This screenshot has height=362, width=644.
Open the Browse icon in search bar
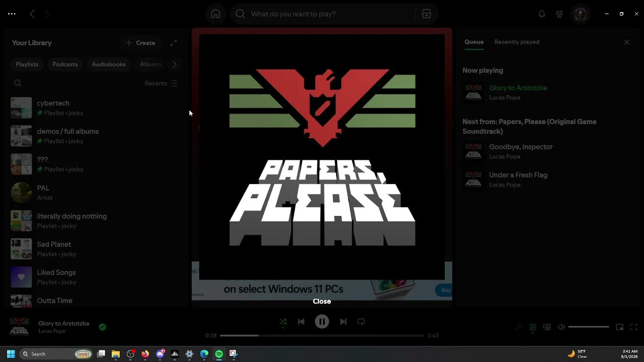(x=427, y=14)
